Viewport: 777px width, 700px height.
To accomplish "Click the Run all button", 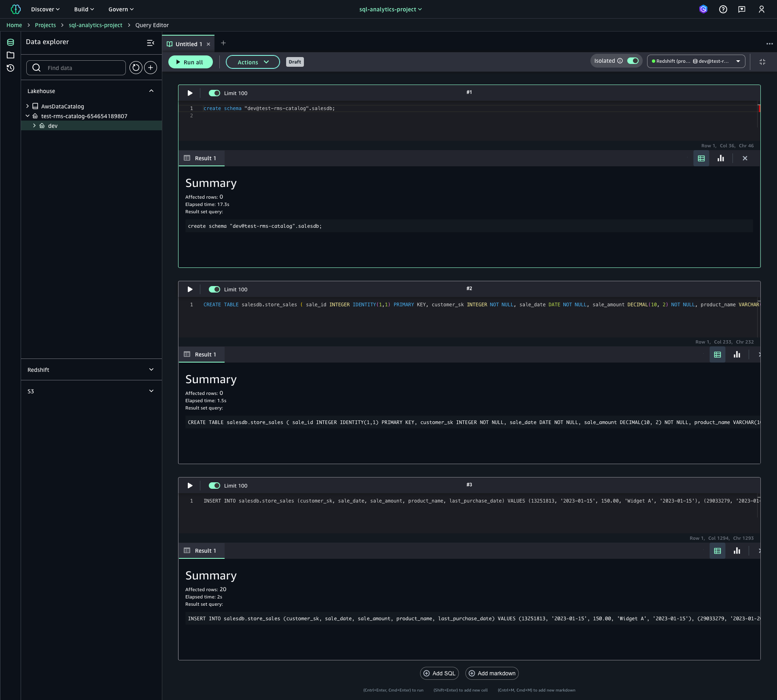I will click(190, 62).
